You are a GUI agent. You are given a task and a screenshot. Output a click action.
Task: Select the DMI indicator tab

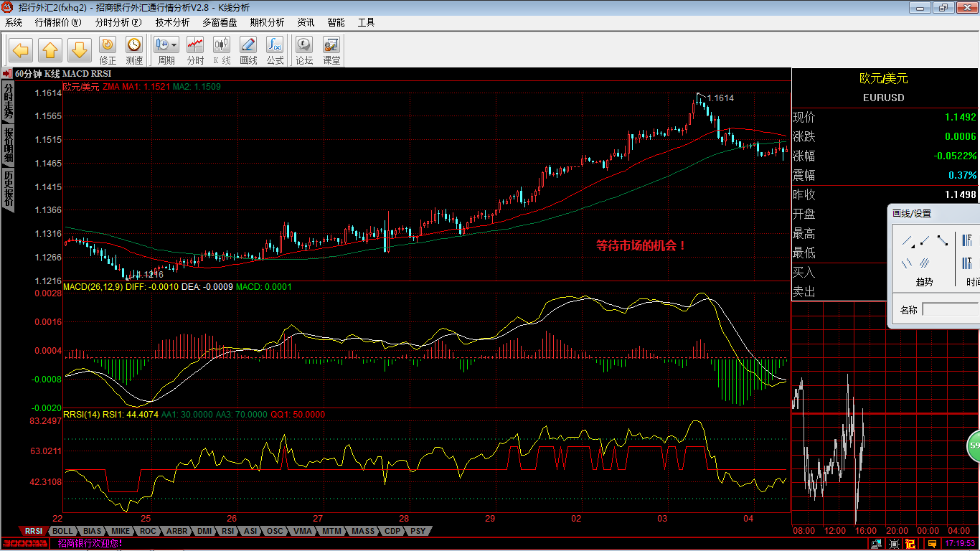point(204,531)
